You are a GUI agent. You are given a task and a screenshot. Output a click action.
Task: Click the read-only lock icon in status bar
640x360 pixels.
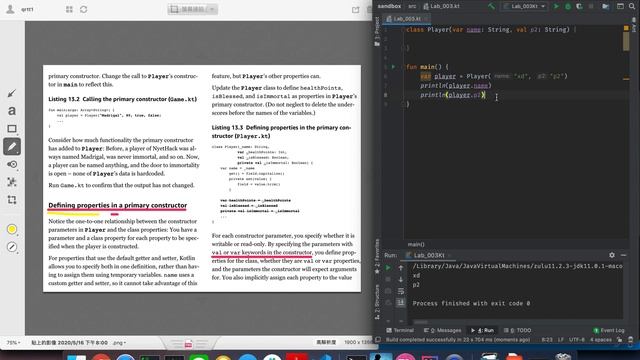(620, 340)
